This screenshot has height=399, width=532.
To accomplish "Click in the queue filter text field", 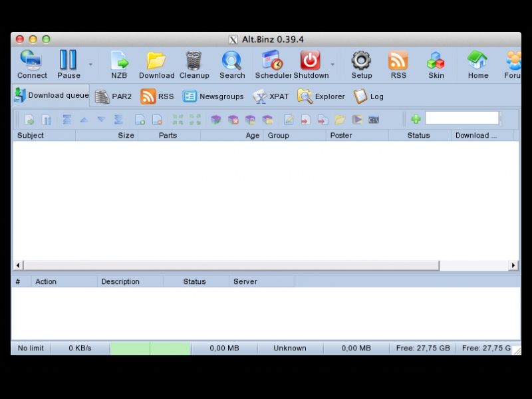I will pyautogui.click(x=462, y=118).
